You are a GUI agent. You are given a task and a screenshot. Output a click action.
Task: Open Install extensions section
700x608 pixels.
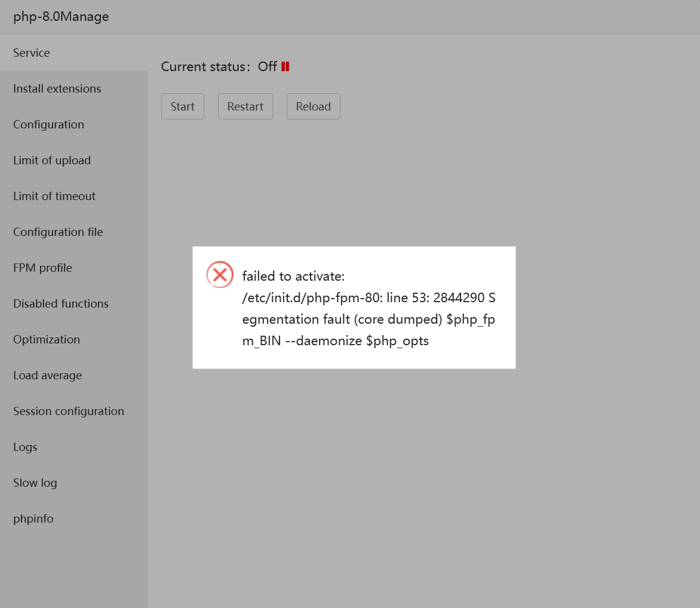[x=57, y=88]
